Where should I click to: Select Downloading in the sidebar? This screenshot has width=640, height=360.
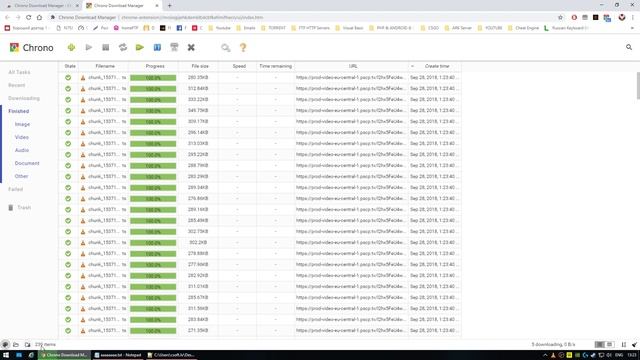tap(24, 98)
